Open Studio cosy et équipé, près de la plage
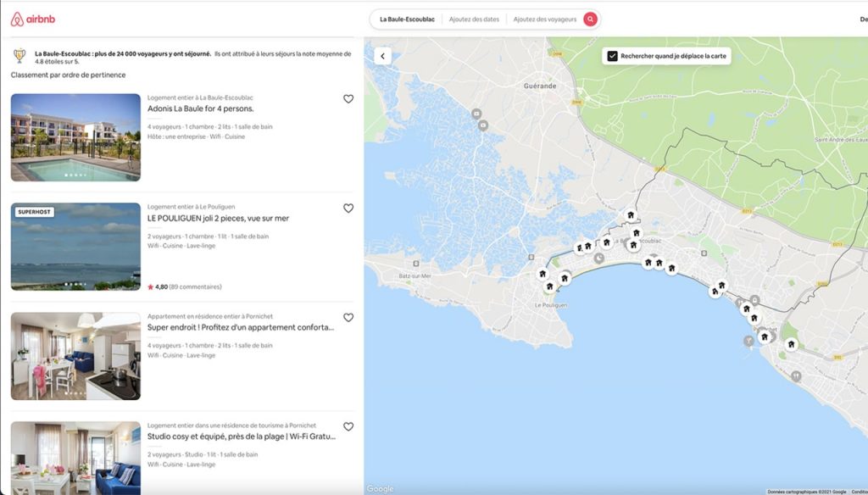The width and height of the screenshot is (868, 495). [242, 437]
